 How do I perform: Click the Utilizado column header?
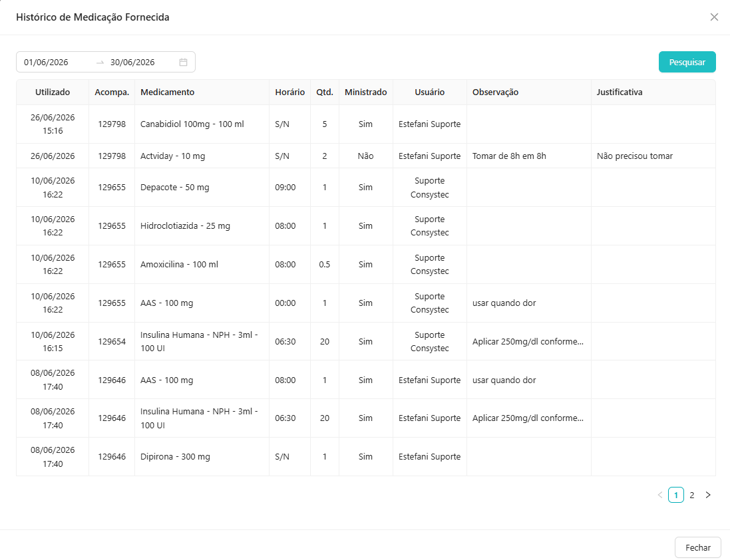[x=53, y=92]
